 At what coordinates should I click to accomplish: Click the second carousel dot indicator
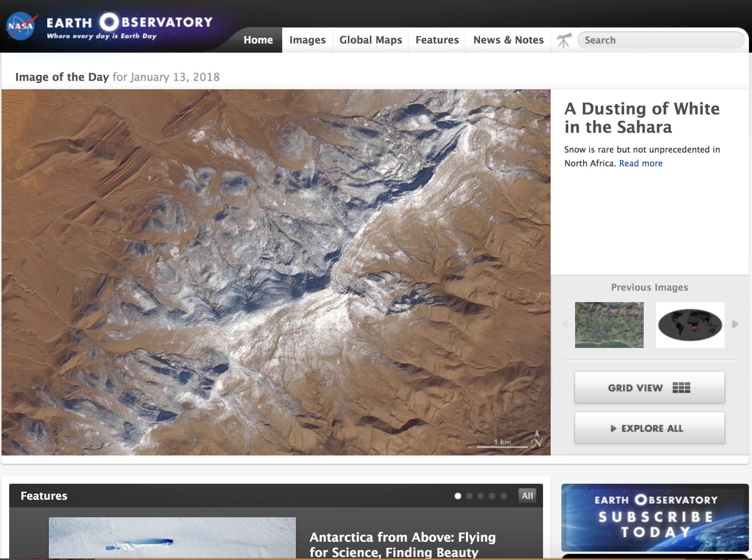(470, 495)
